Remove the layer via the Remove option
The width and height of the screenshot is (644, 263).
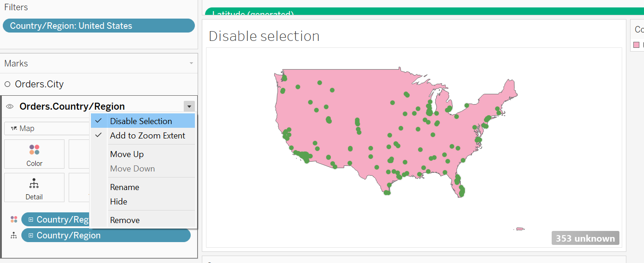click(x=124, y=220)
